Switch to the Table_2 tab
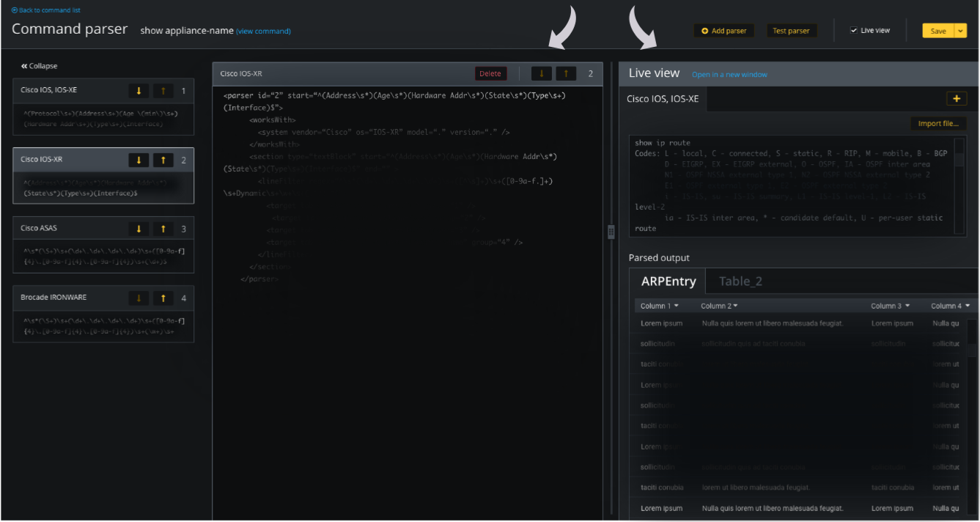Viewport: 980px width, 522px height. pos(740,281)
